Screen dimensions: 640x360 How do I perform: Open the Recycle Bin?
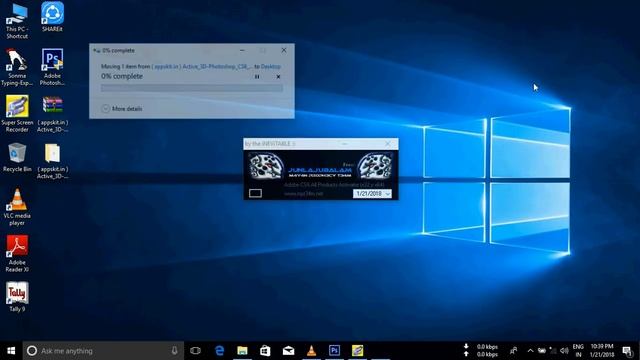tap(17, 158)
